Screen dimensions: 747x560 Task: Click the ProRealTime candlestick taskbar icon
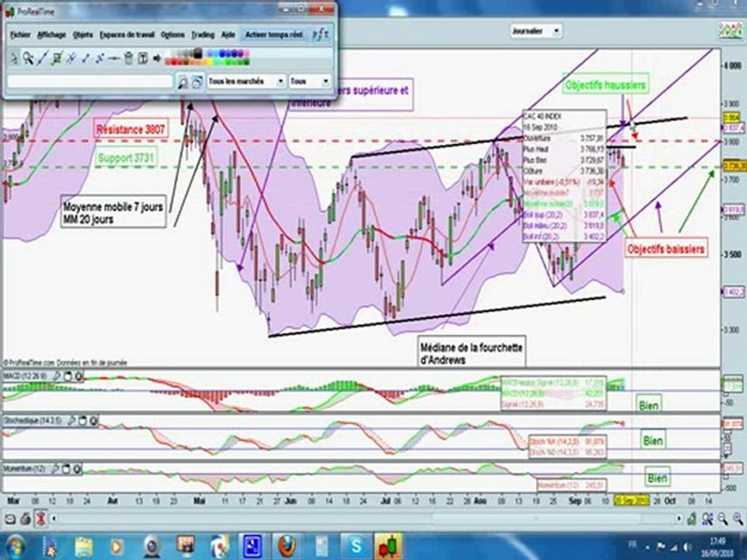389,546
